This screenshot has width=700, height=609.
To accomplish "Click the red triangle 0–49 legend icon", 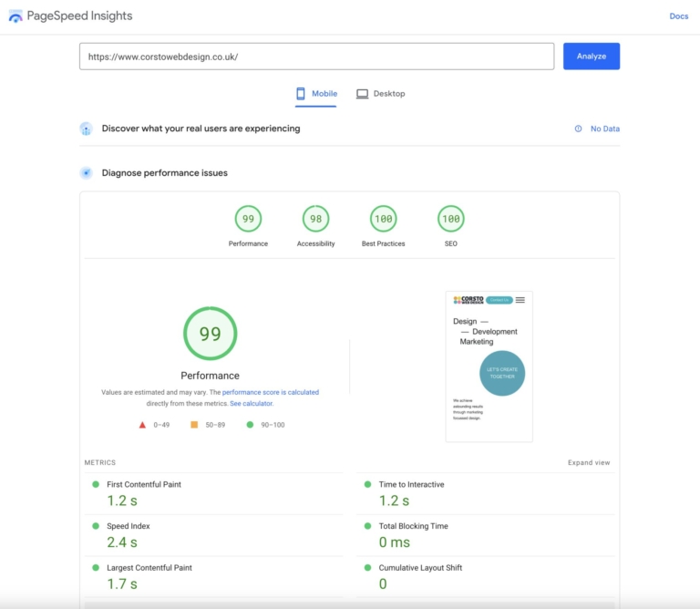I will click(142, 425).
